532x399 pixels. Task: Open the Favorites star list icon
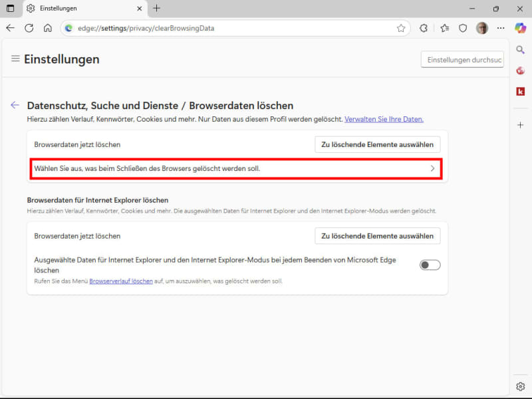tap(444, 29)
